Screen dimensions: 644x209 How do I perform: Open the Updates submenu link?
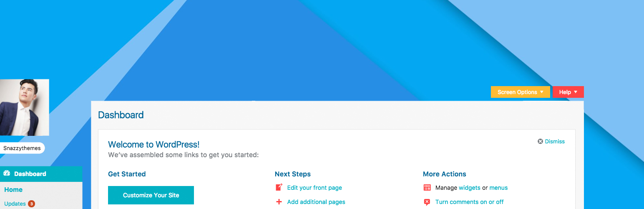[15, 204]
